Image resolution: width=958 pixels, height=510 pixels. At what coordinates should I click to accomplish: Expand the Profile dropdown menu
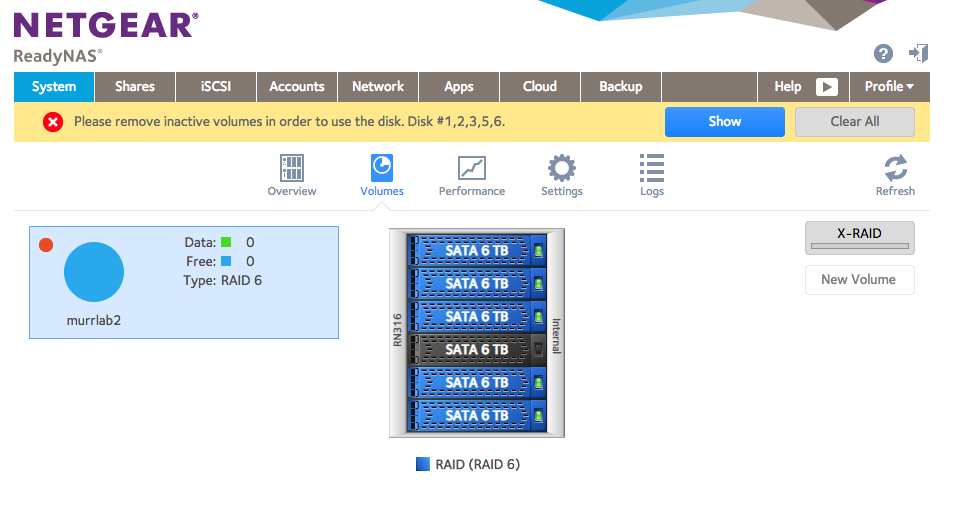click(x=889, y=87)
